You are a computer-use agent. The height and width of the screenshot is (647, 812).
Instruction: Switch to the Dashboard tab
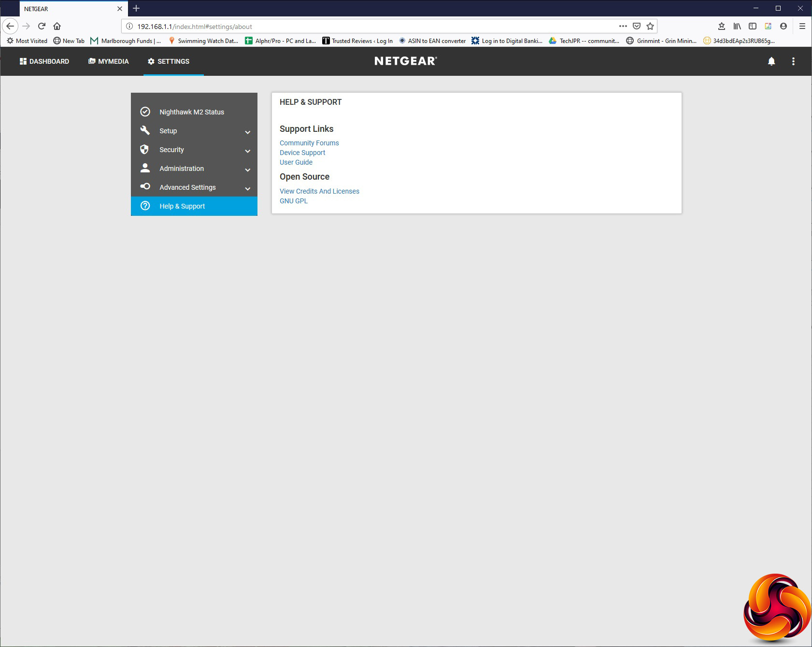click(x=44, y=61)
